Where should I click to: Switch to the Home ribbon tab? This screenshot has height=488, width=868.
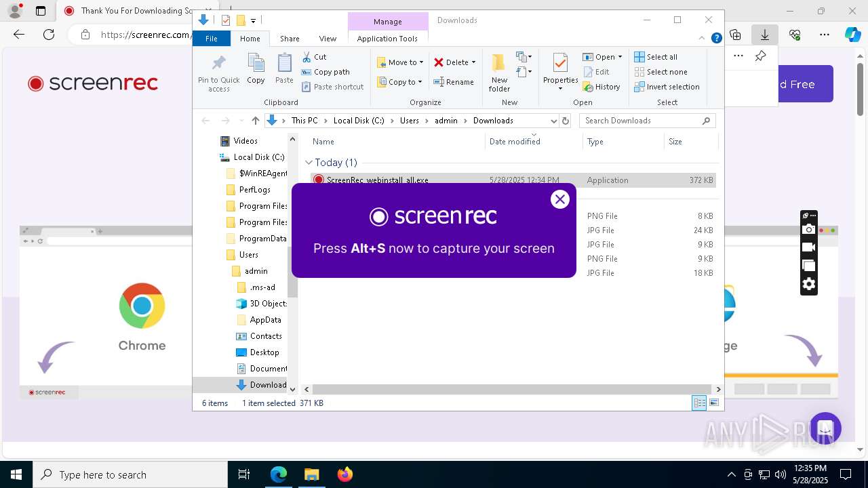(250, 39)
